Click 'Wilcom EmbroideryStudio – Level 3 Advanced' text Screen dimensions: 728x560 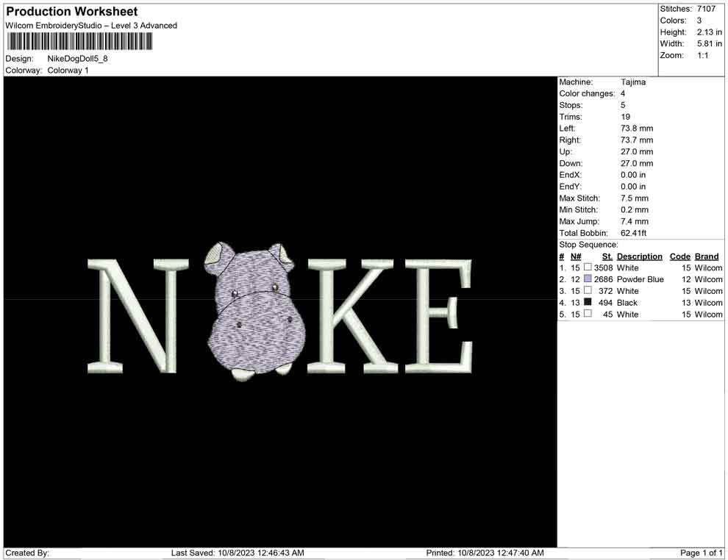pos(91,26)
